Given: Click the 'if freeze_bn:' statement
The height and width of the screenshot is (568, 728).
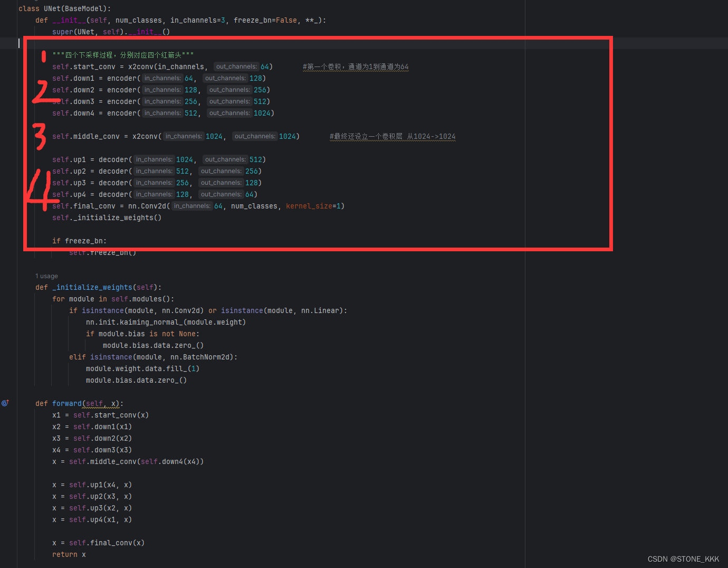Looking at the screenshot, I should [x=79, y=241].
